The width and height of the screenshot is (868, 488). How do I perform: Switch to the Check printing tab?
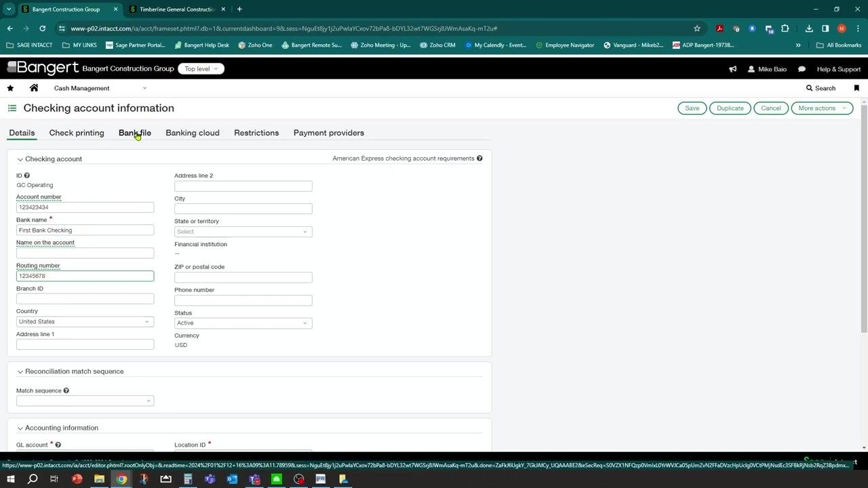click(x=77, y=133)
